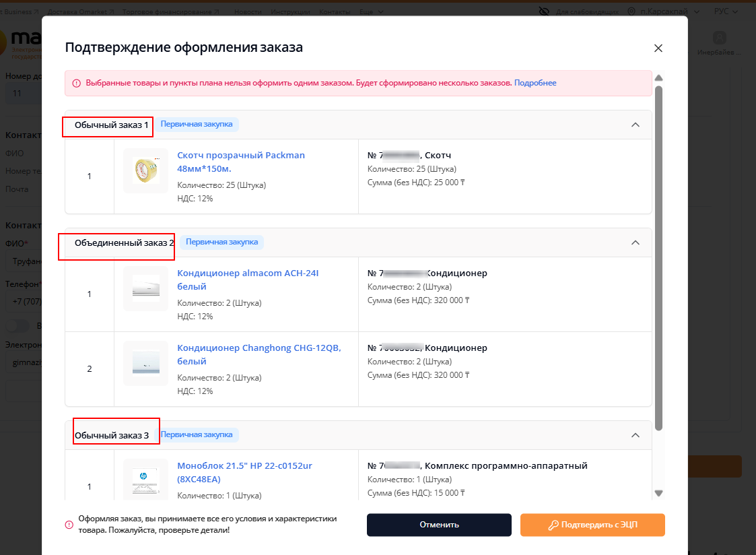Screen dimensions: 756x555
Task: Open Контакты in the background top bar
Action: click(x=335, y=11)
